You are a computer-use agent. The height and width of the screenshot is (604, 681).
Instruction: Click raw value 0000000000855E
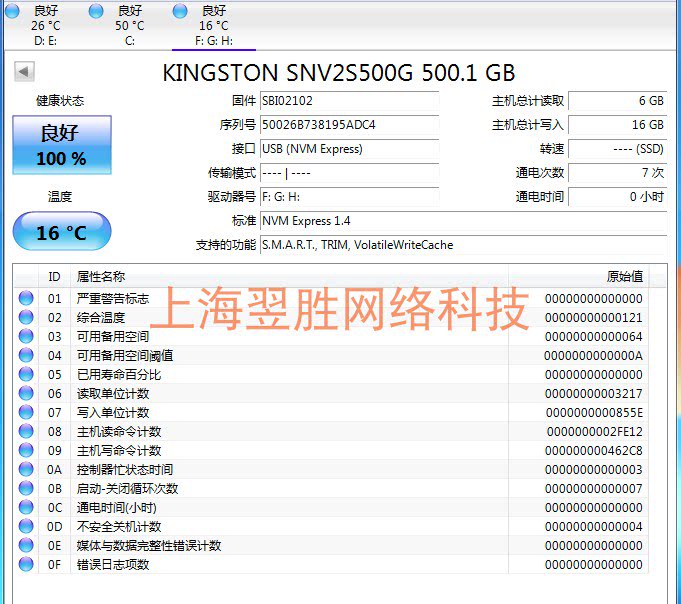[594, 413]
